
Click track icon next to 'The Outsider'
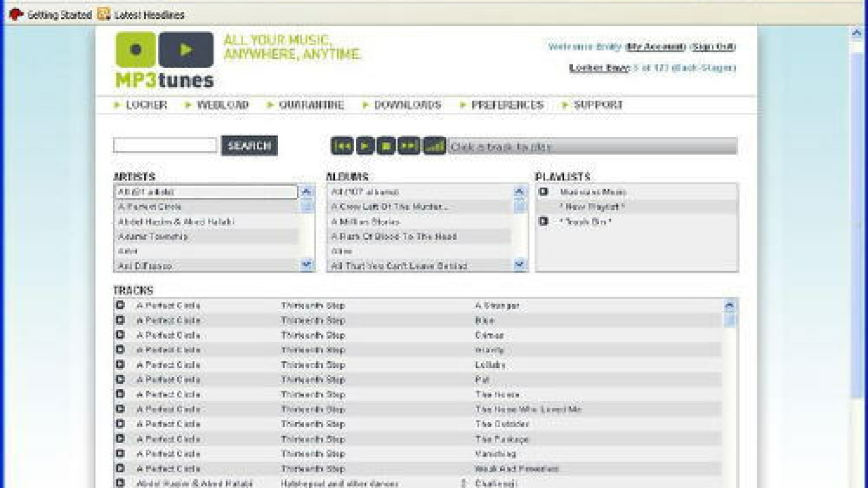click(x=120, y=423)
